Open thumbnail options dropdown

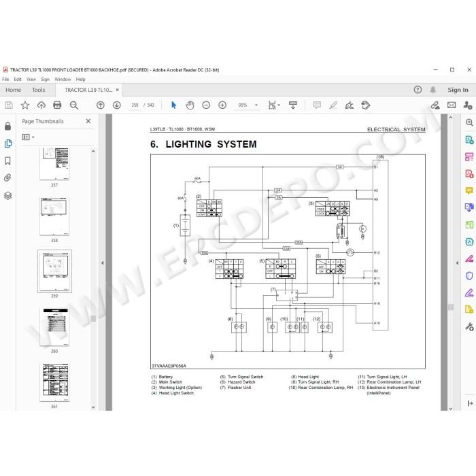[x=29, y=137]
